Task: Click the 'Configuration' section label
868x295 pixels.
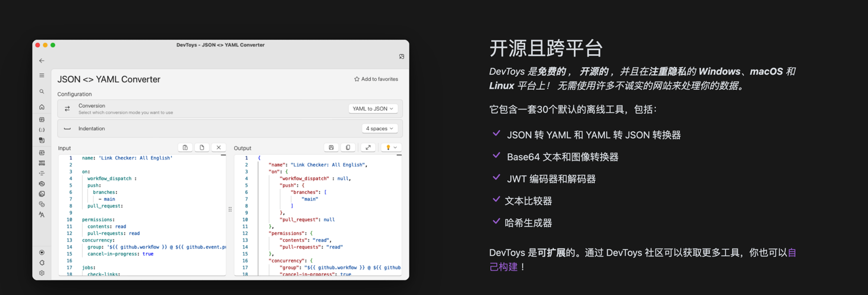Action: [74, 94]
